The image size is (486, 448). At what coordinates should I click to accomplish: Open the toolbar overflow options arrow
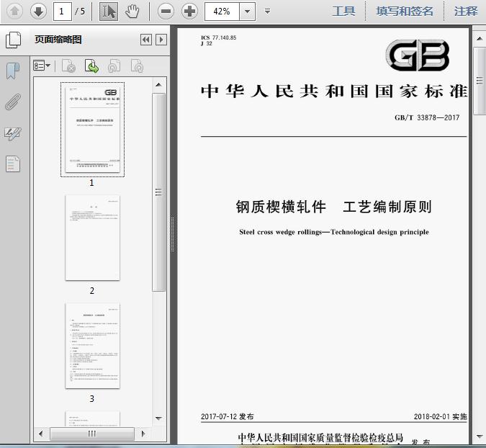pos(267,12)
